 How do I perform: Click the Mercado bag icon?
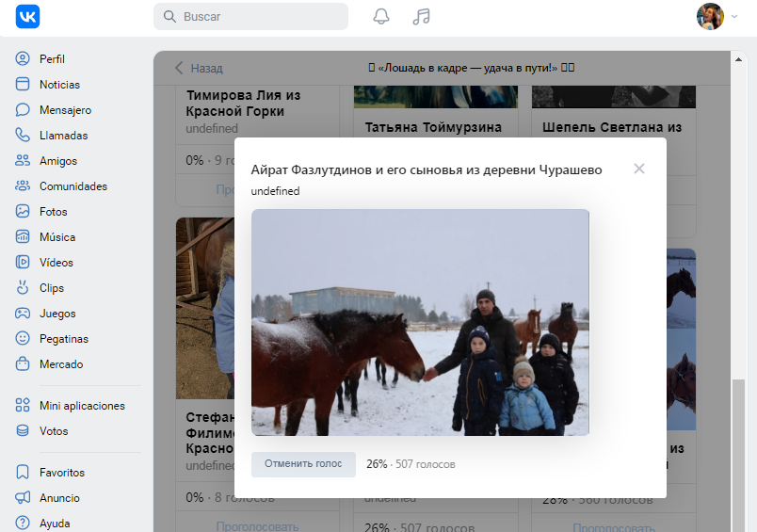(x=23, y=363)
